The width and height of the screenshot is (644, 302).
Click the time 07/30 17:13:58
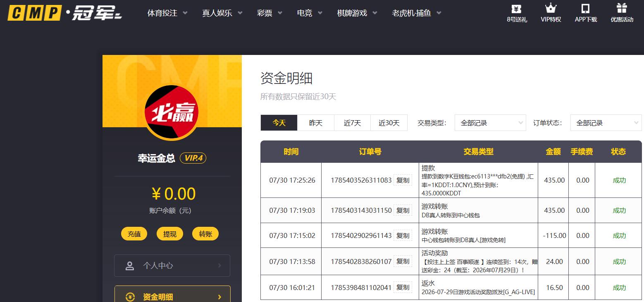click(x=292, y=262)
